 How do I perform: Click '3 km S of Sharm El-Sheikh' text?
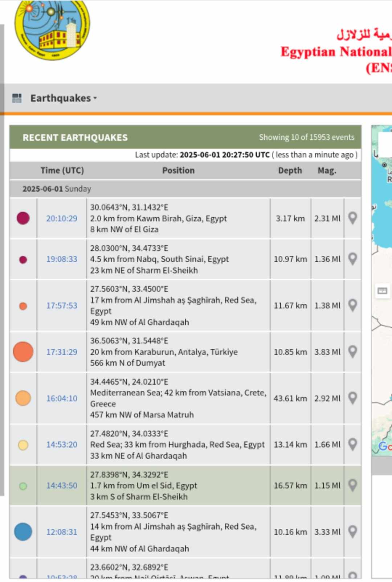tap(139, 497)
